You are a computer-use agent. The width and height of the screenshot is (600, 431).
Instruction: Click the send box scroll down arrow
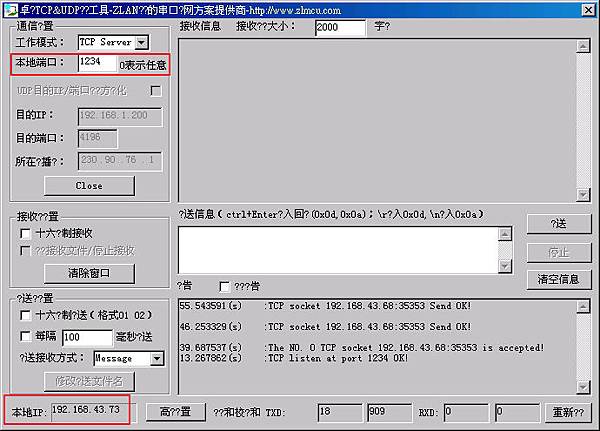[x=505, y=266]
